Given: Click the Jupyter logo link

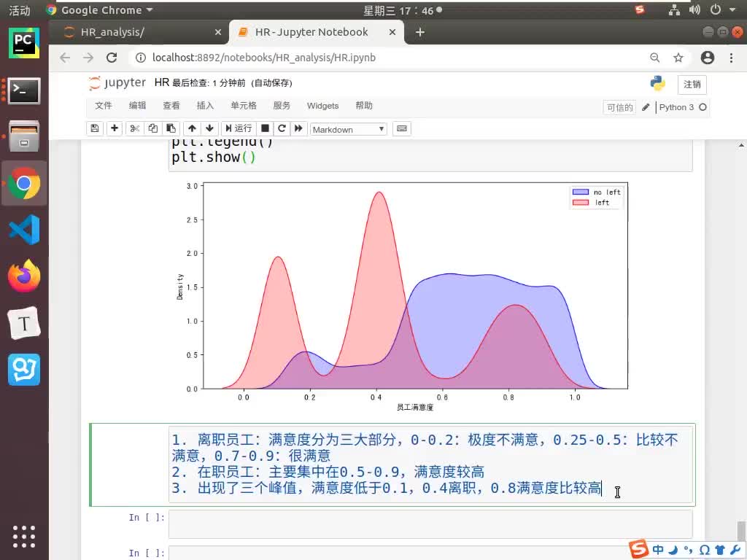Looking at the screenshot, I should tap(117, 83).
